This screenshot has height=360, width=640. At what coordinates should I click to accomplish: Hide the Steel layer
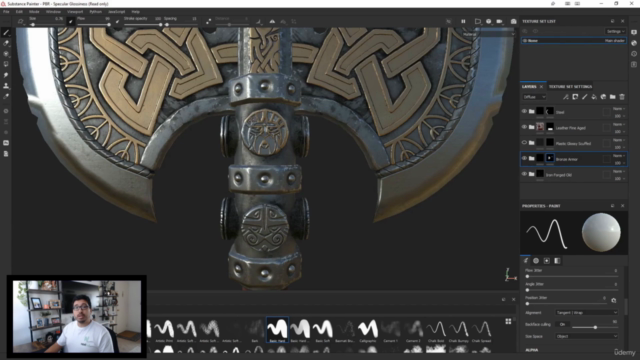pos(524,111)
